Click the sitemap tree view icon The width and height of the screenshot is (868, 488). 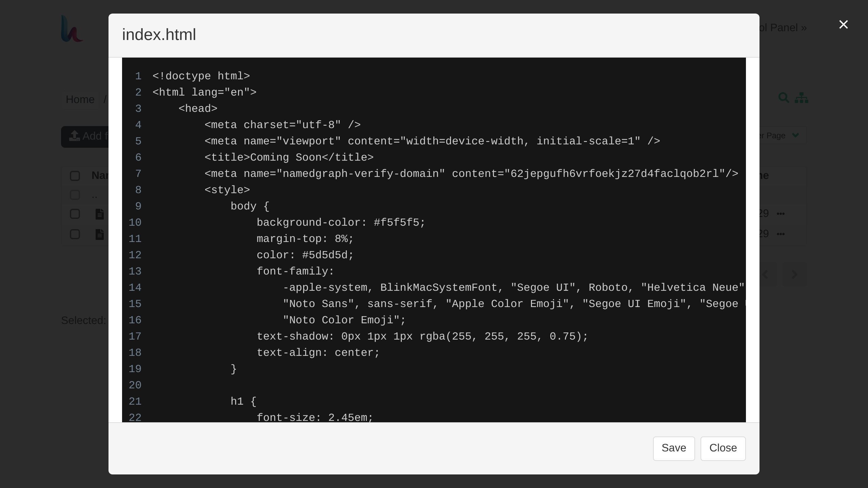(802, 98)
